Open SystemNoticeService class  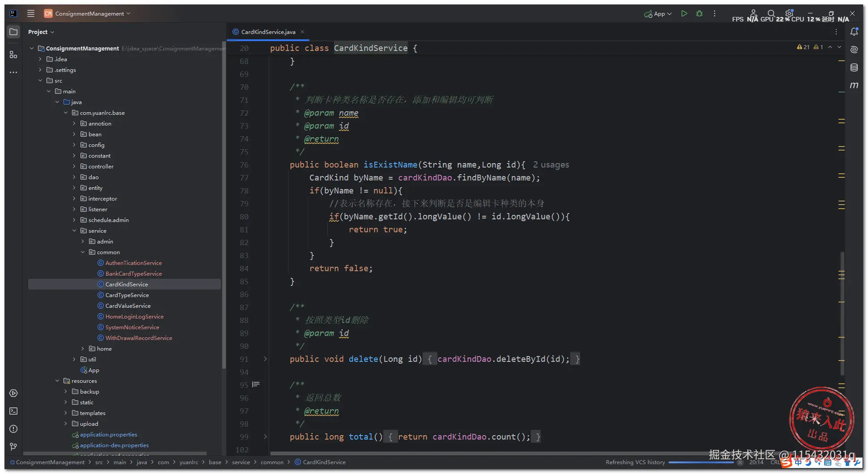pos(132,327)
